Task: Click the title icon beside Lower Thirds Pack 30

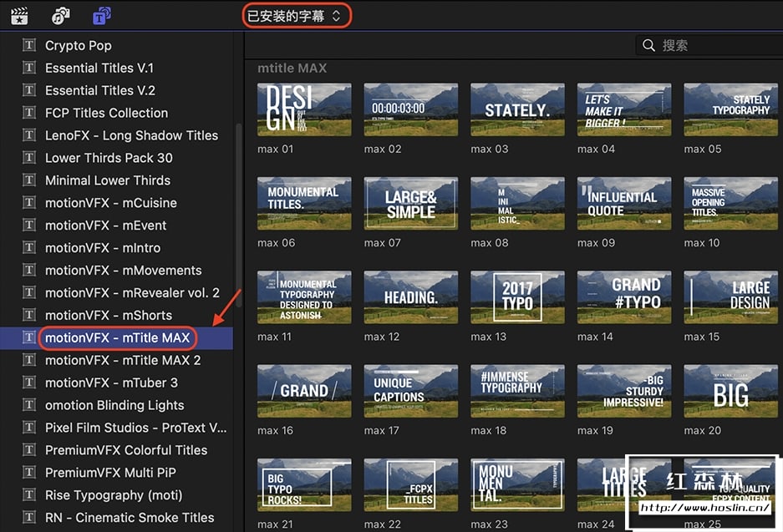Action: (29, 158)
